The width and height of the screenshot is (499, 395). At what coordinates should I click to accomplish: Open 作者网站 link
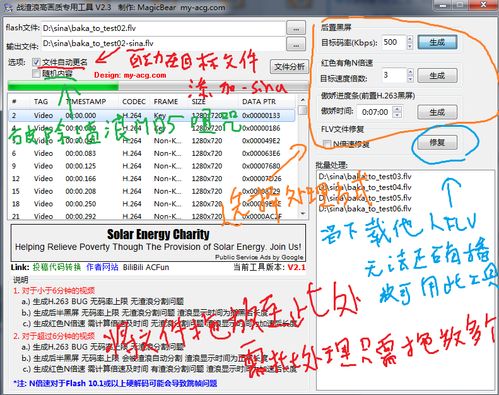pos(102,267)
